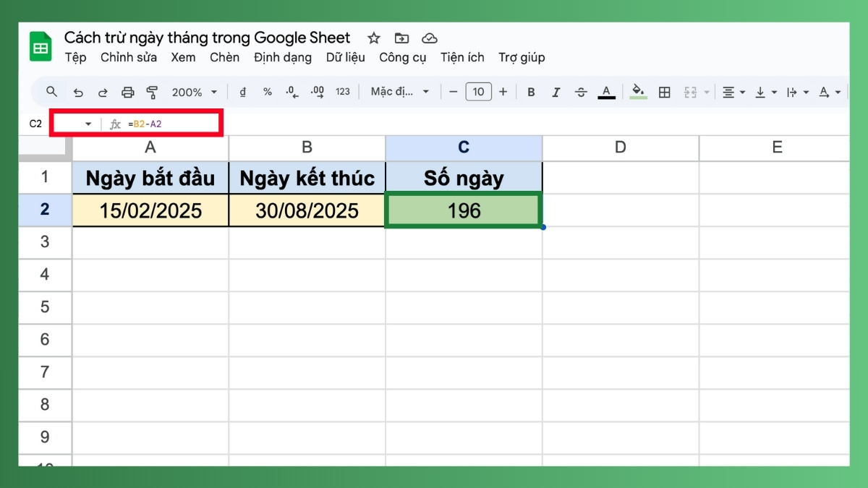
Task: Decrease decimal places for the cell
Action: [x=290, y=92]
